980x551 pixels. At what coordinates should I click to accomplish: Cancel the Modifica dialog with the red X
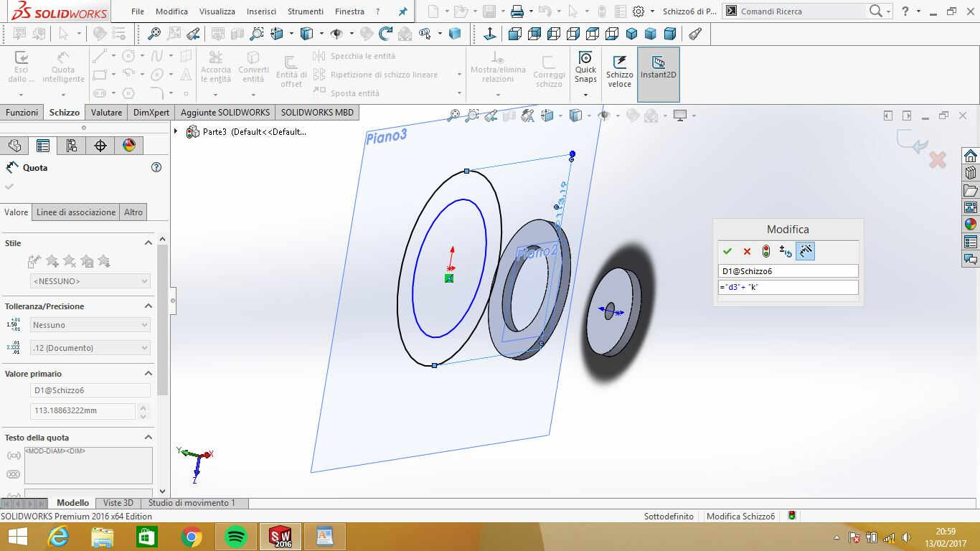(747, 251)
